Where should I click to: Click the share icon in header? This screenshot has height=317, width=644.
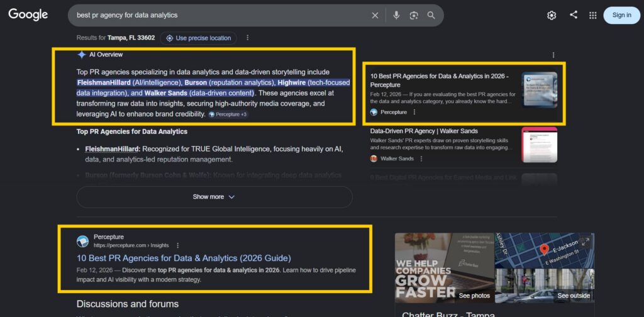click(573, 15)
